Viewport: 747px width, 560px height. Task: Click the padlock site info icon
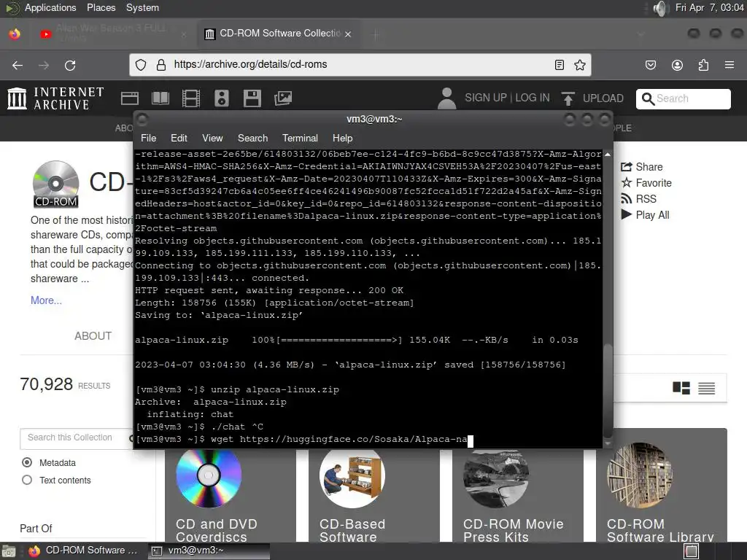(x=161, y=65)
